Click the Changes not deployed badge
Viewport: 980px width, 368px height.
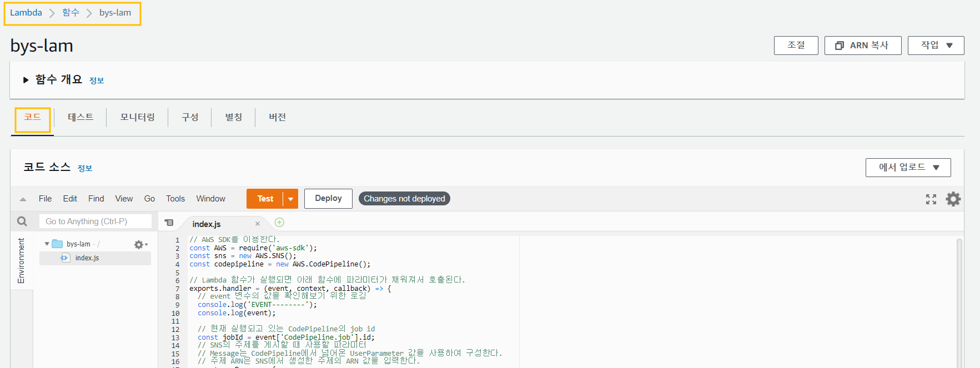pyautogui.click(x=404, y=199)
